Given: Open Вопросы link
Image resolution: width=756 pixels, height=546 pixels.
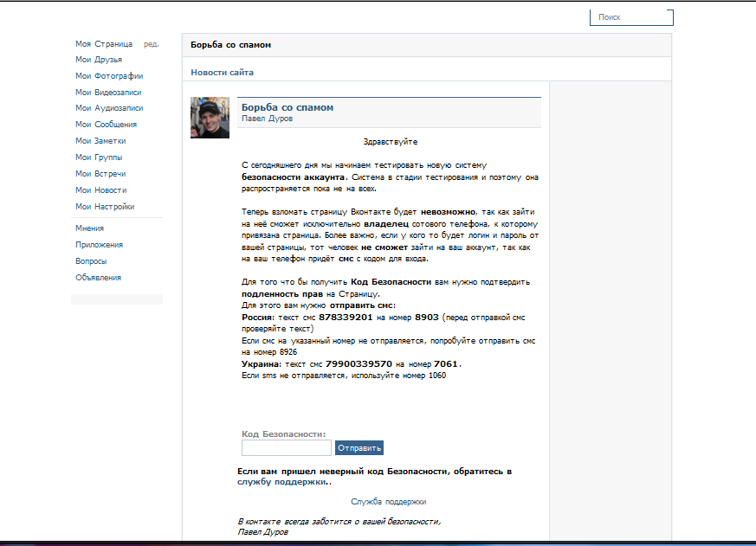Looking at the screenshot, I should pyautogui.click(x=91, y=261).
